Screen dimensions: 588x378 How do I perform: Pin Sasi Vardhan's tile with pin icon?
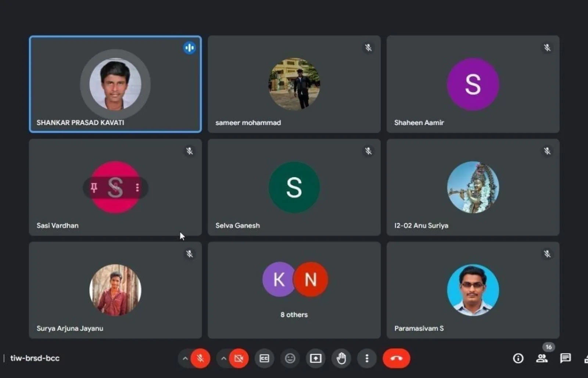click(94, 188)
